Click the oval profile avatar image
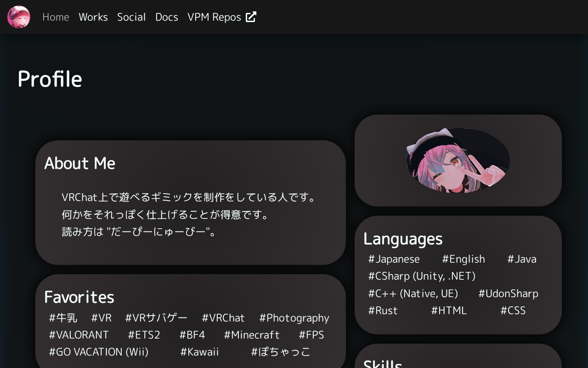 458,161
